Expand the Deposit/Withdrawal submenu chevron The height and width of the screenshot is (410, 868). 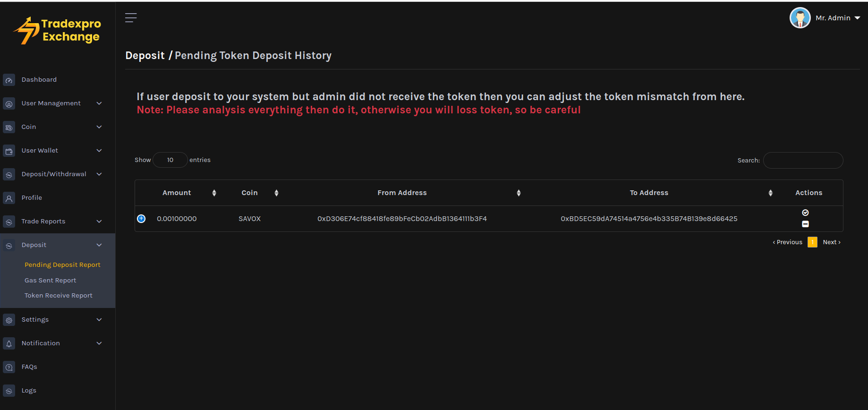coord(99,174)
